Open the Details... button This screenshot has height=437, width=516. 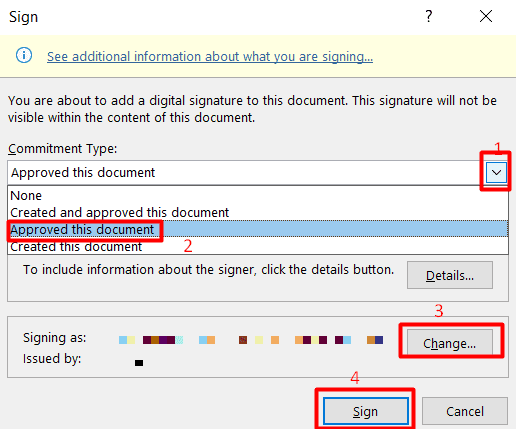[450, 275]
